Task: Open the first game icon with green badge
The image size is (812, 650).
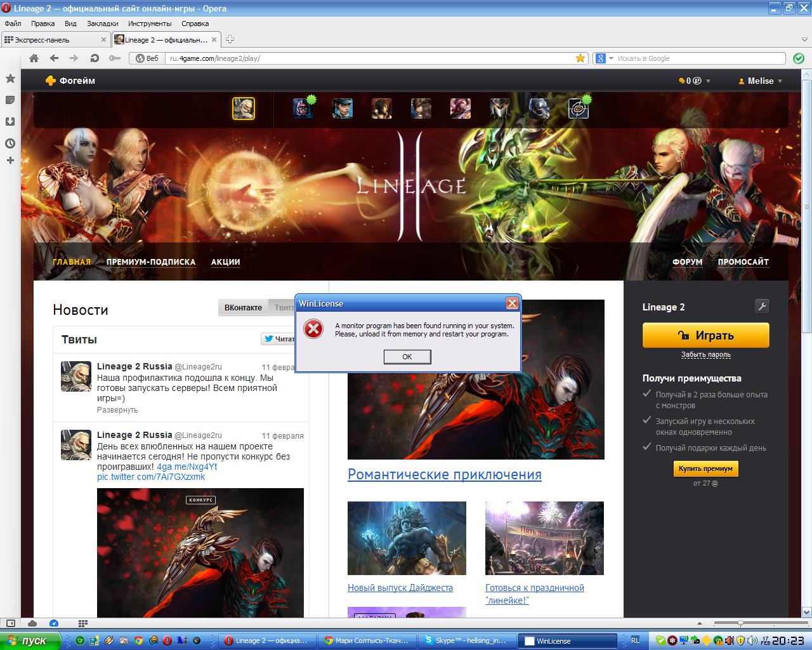Action: [303, 109]
